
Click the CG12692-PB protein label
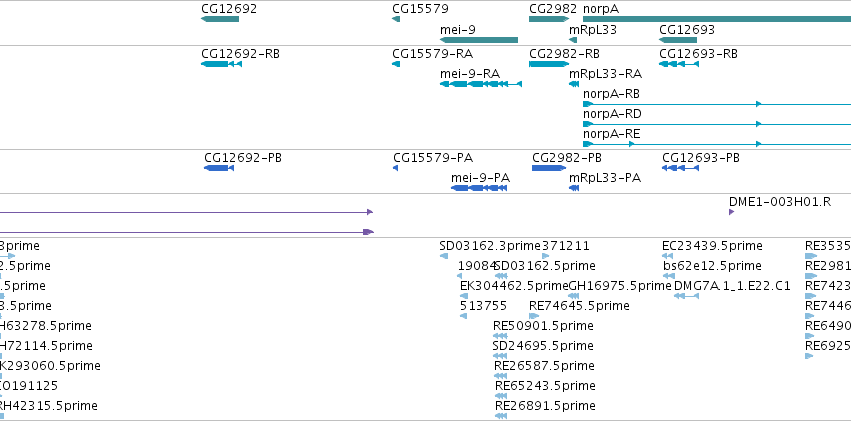pyautogui.click(x=243, y=158)
